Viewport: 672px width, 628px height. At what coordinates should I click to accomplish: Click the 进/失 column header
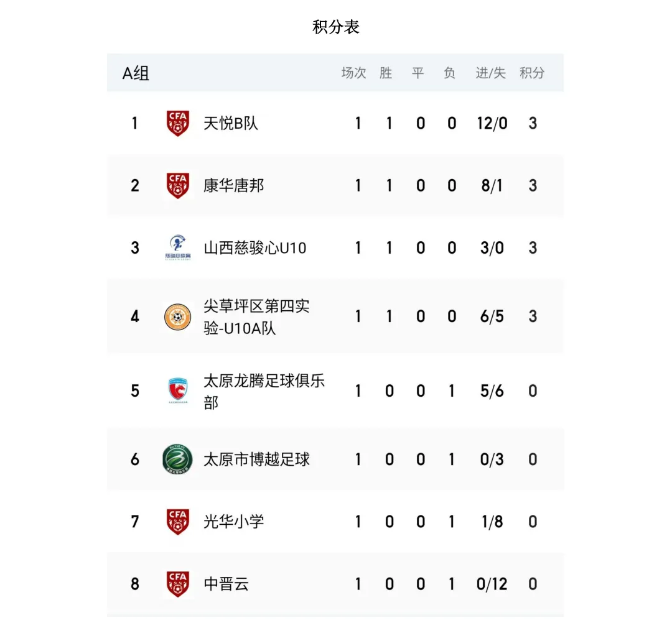coord(491,73)
